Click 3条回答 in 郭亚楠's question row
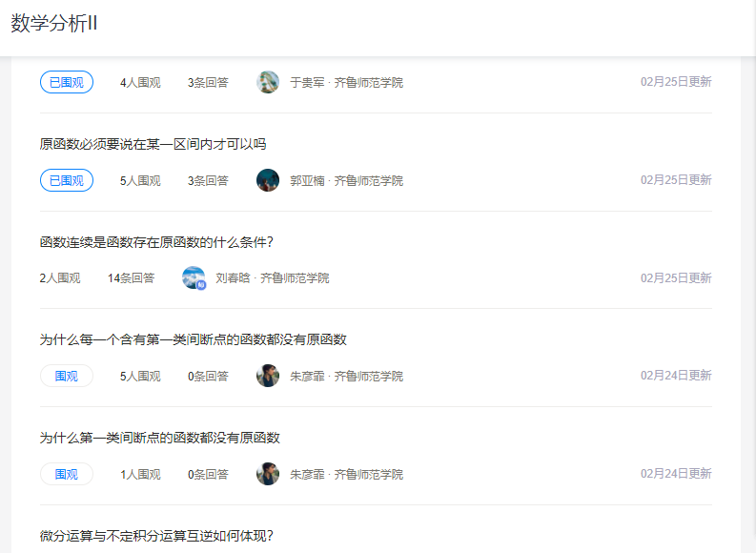The width and height of the screenshot is (756, 553). tap(208, 180)
